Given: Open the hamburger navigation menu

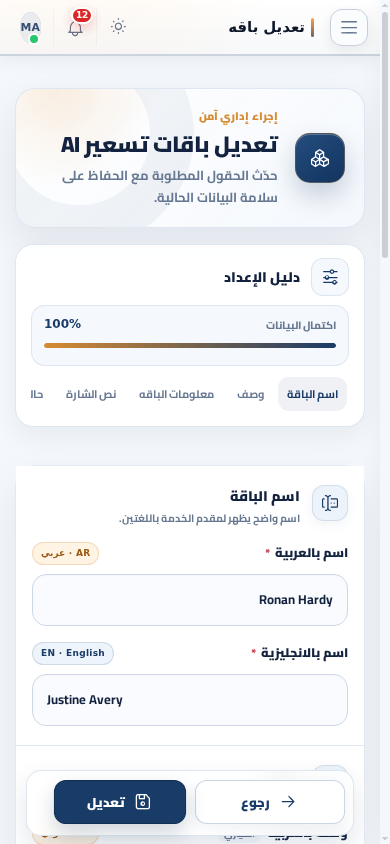Looking at the screenshot, I should pos(349,27).
